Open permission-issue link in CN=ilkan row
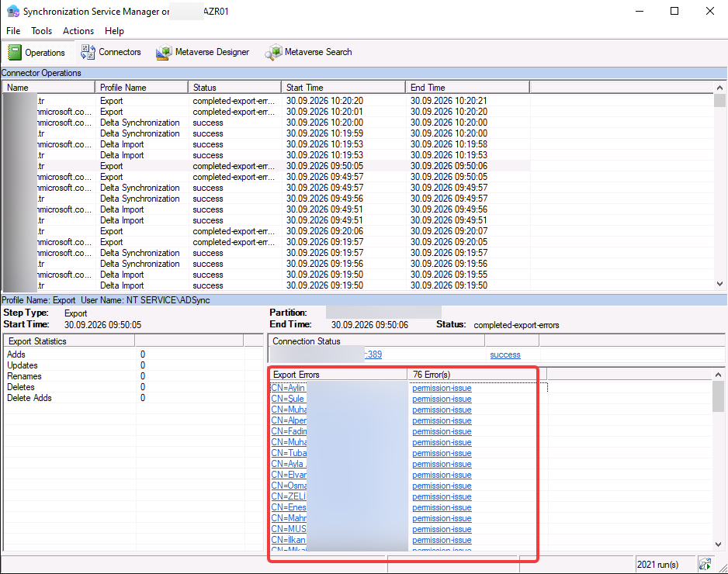Image resolution: width=728 pixels, height=574 pixels. click(442, 540)
